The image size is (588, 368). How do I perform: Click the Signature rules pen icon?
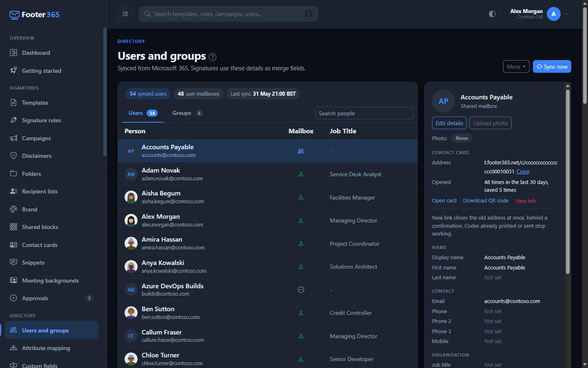tap(13, 120)
